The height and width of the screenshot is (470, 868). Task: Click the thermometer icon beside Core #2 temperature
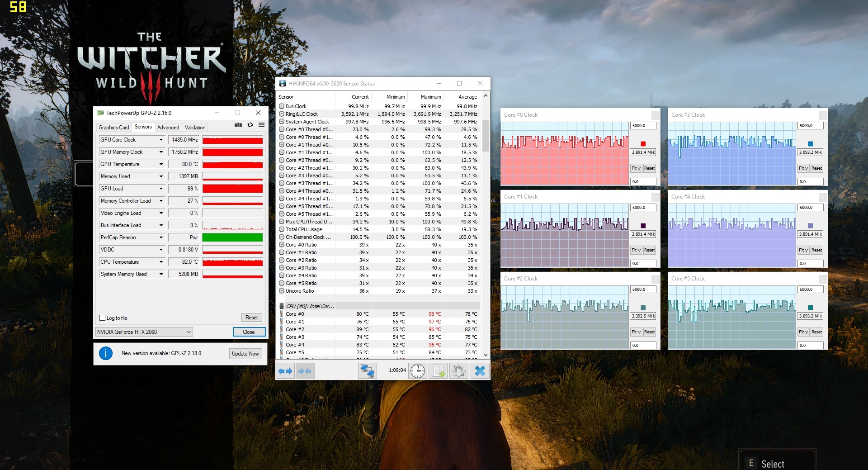coord(282,329)
